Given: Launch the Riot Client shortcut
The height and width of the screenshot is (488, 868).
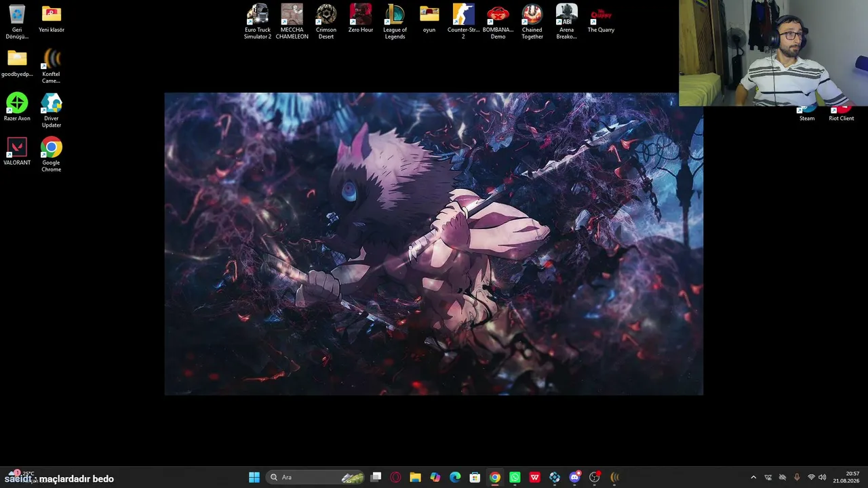Looking at the screenshot, I should [x=842, y=114].
